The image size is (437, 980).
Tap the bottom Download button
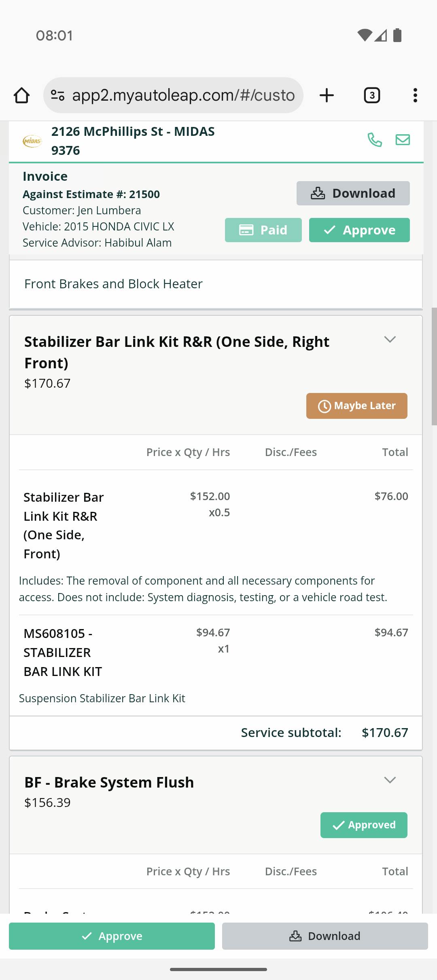[325, 936]
